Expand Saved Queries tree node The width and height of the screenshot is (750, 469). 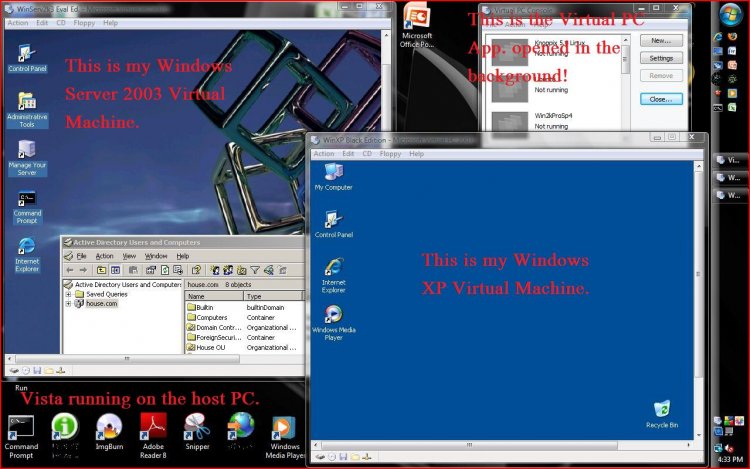[68, 294]
